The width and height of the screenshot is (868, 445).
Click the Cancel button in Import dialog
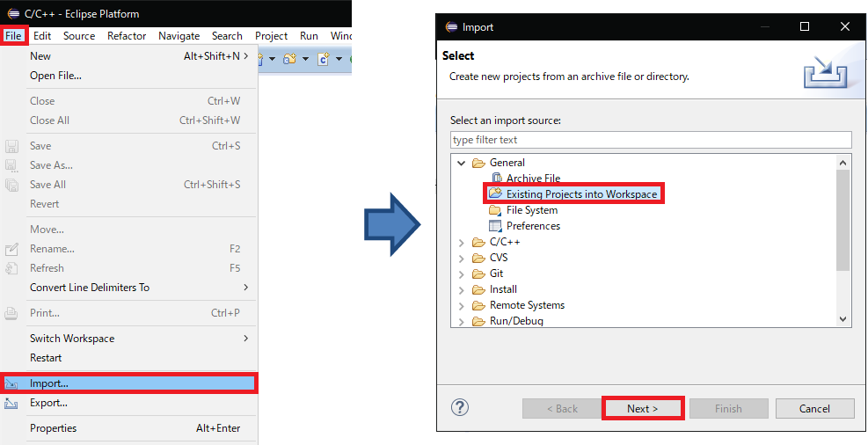[x=815, y=408]
